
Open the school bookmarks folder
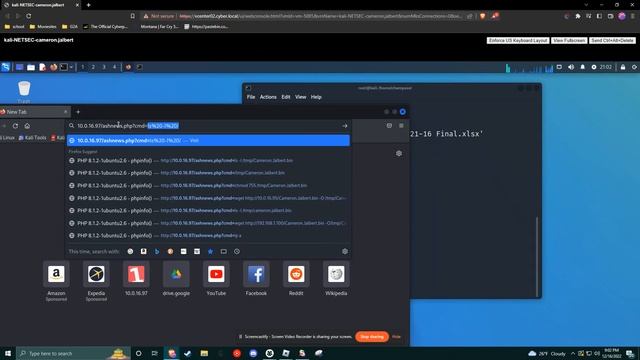pos(14,27)
